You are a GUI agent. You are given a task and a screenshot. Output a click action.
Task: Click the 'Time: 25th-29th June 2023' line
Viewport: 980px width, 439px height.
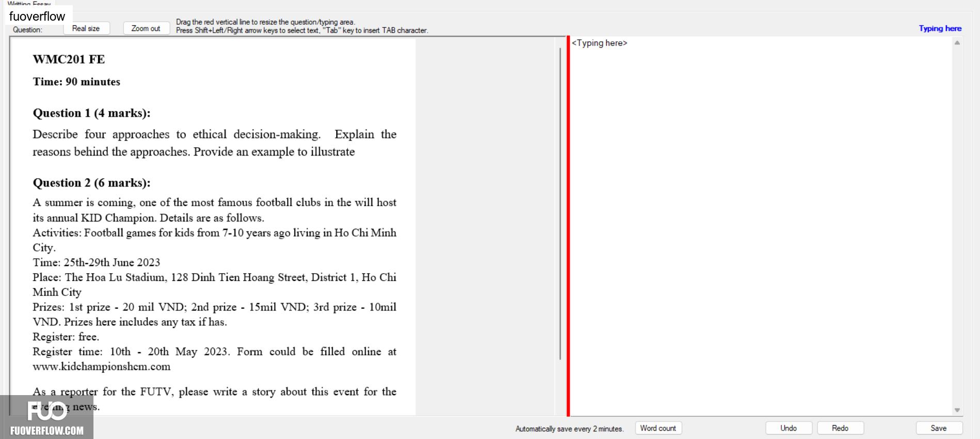97,262
